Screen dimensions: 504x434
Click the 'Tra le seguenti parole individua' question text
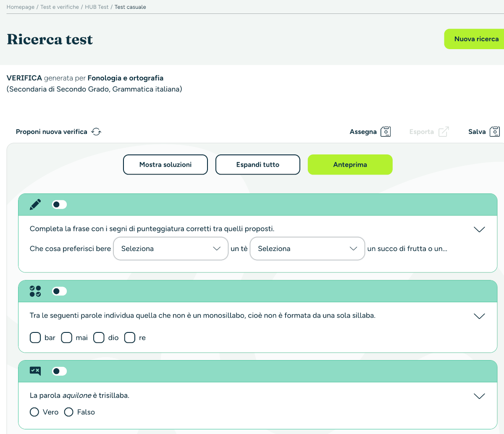(x=202, y=315)
